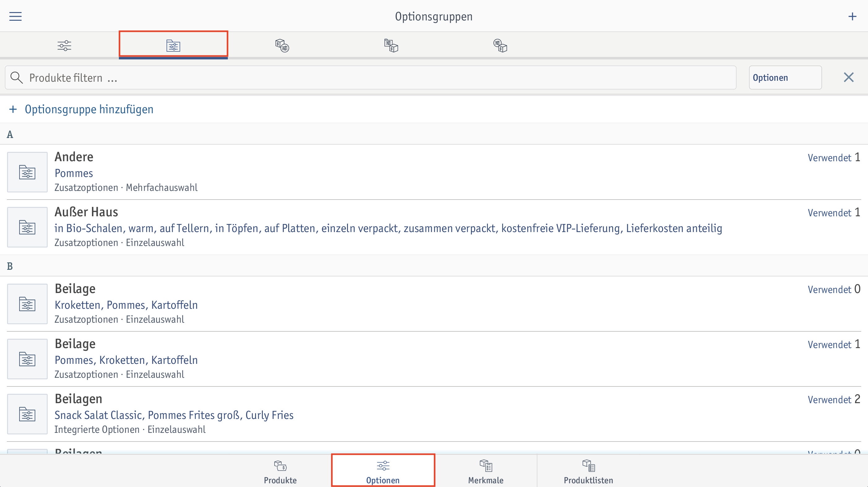Click the icon of Beilage starting with Pommes
Viewport: 868px width, 487px height.
tap(27, 359)
